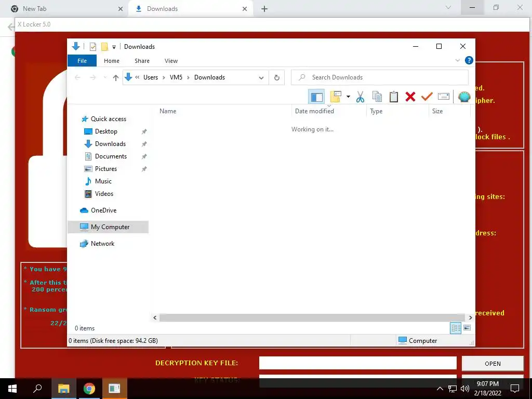
Task: Click the orange checkmark Properties icon
Action: click(427, 97)
